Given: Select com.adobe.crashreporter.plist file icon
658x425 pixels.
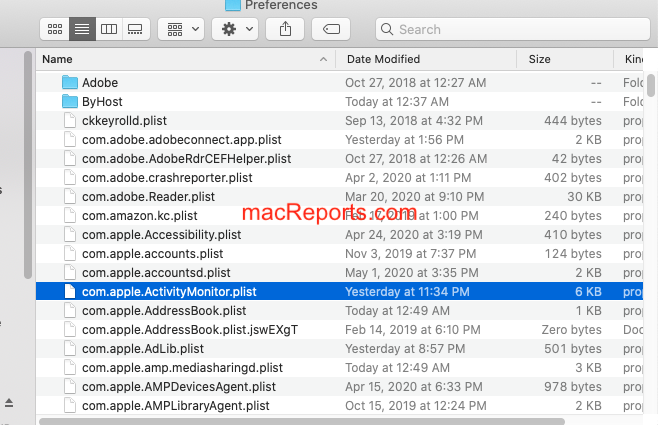Looking at the screenshot, I should tap(70, 177).
